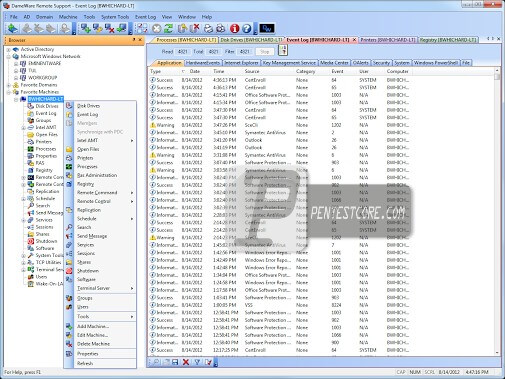Click the gray Stop circle toolbar icon

157,29
